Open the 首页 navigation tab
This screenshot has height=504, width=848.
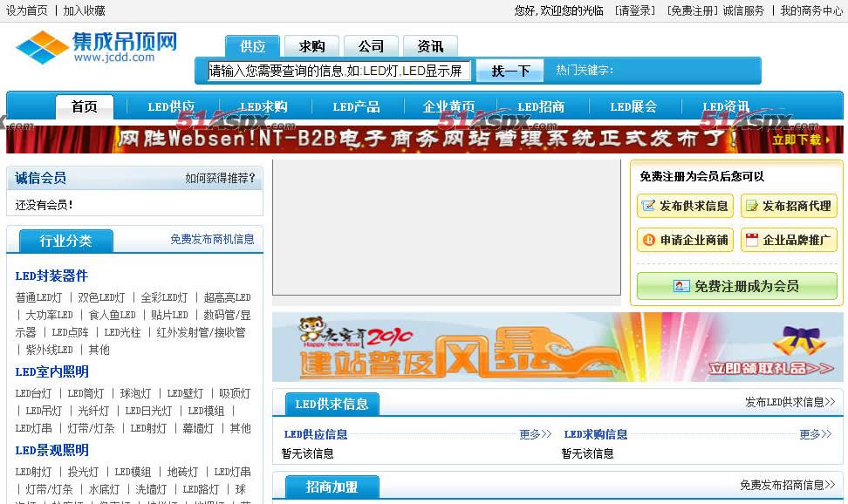[85, 106]
